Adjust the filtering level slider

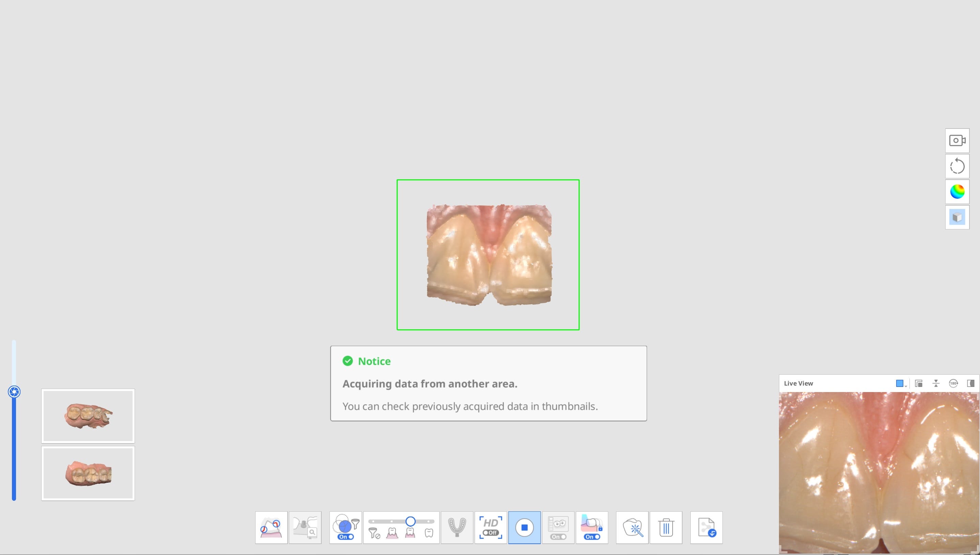pos(411,520)
